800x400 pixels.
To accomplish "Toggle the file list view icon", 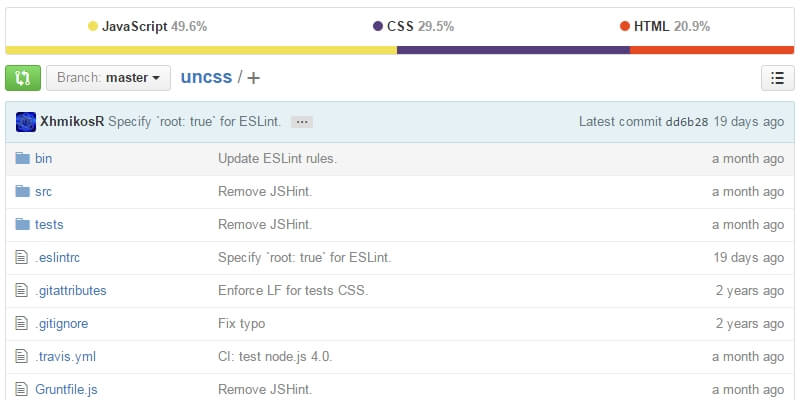I will point(777,78).
